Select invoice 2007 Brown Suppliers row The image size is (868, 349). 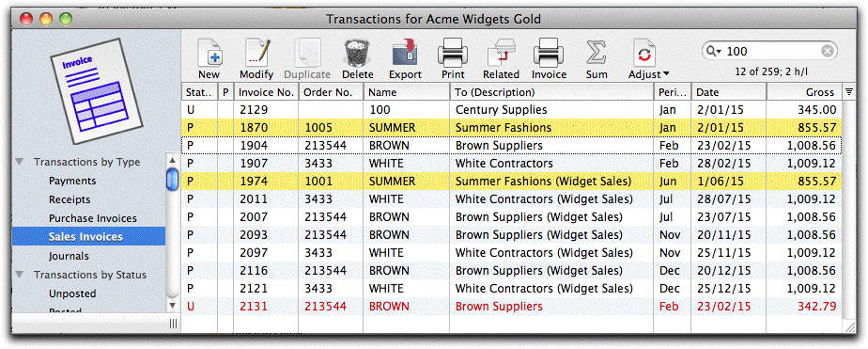511,216
